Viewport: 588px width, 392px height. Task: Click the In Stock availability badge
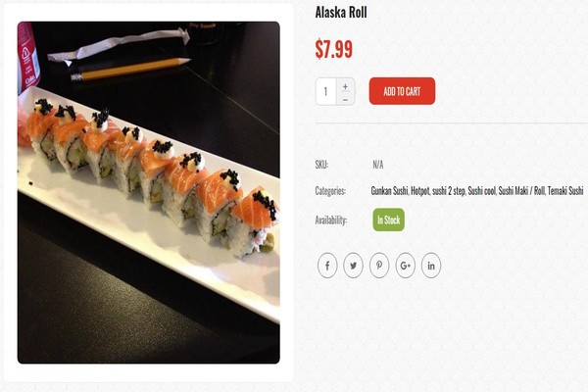coord(388,220)
